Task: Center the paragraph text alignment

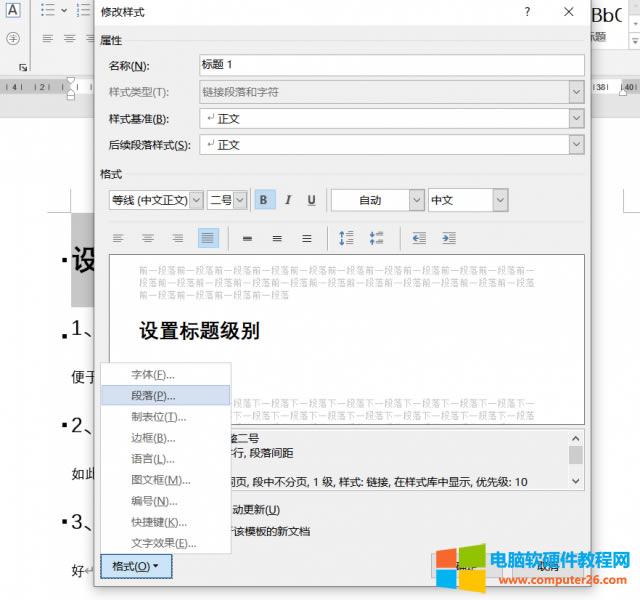Action: pos(148,238)
